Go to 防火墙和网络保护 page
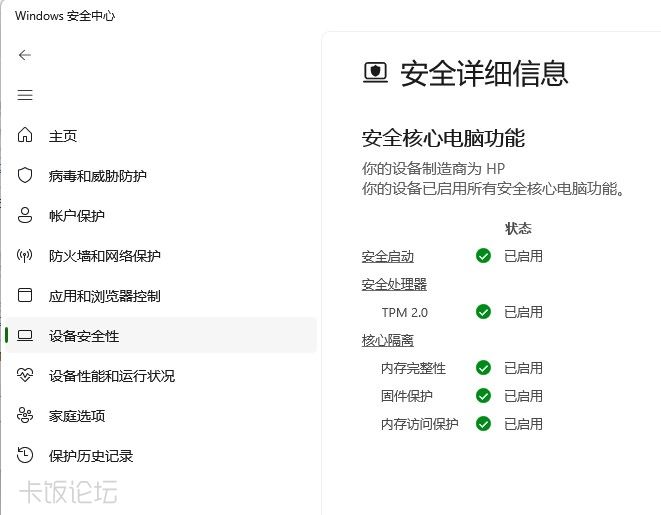 [104, 256]
